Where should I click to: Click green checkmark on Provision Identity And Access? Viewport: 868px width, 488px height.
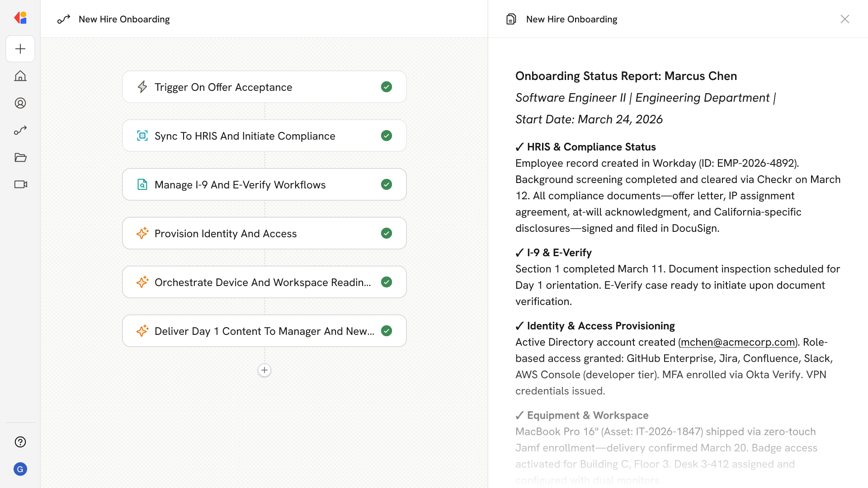tap(386, 233)
